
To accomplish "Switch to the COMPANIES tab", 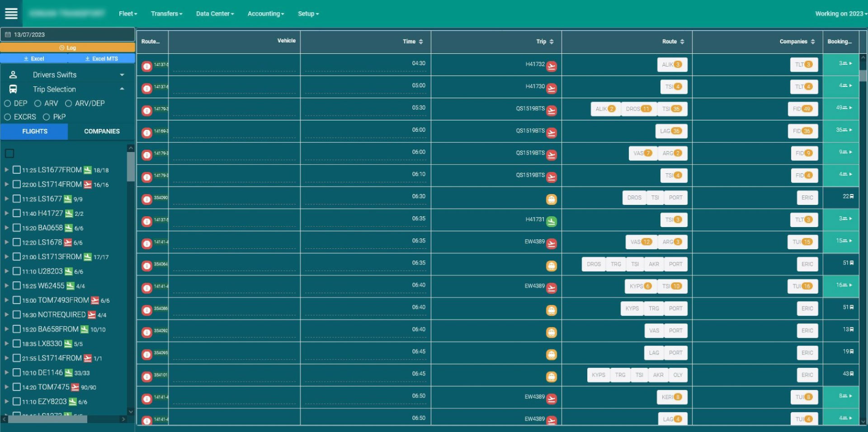I will click(x=102, y=131).
